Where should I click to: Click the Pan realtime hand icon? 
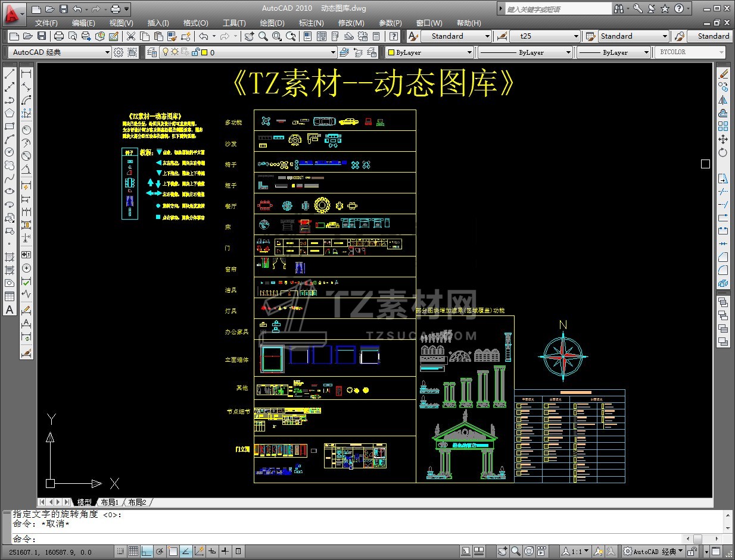(249, 36)
